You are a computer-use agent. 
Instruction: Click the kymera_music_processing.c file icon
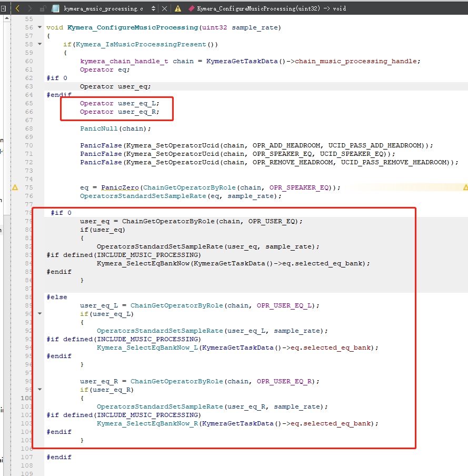55,8
